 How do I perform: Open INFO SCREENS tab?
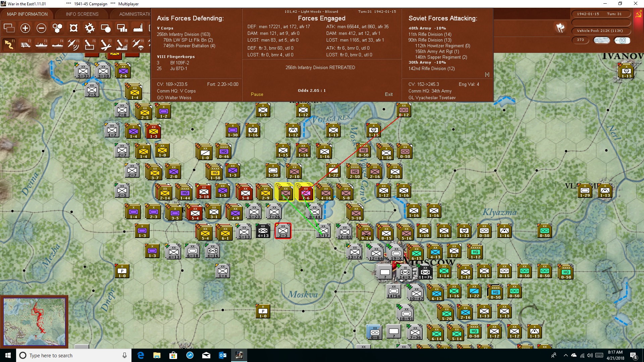point(82,14)
